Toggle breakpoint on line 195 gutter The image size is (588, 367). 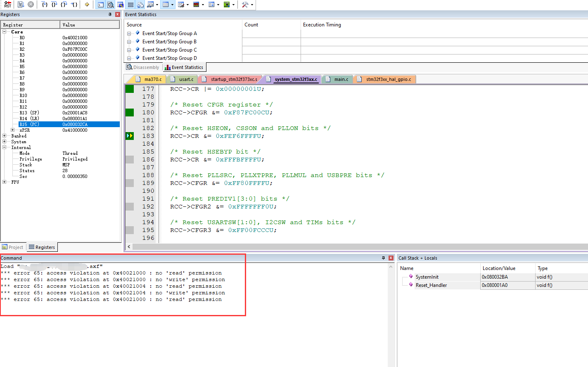coord(130,230)
